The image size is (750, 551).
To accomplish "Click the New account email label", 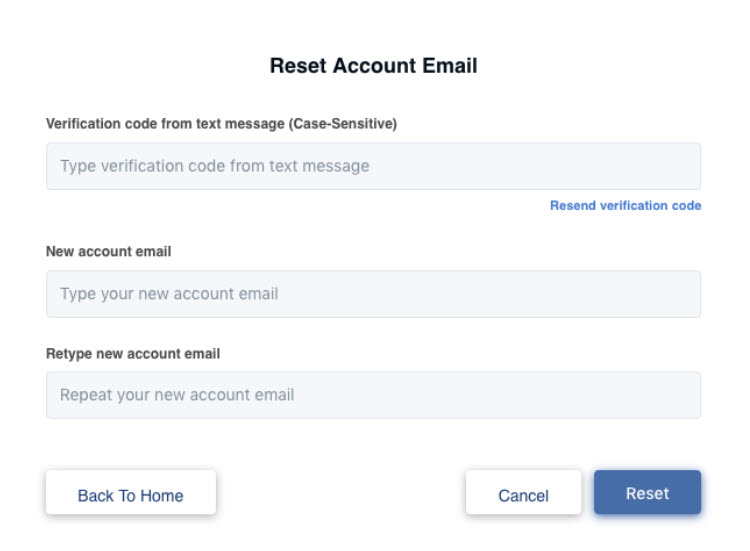I will pyautogui.click(x=109, y=251).
